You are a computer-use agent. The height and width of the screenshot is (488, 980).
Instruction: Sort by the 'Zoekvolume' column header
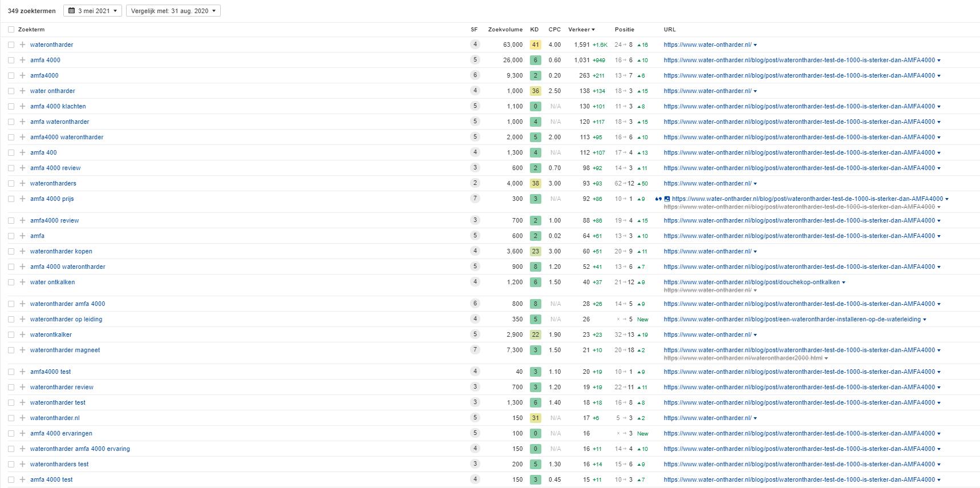(x=505, y=29)
